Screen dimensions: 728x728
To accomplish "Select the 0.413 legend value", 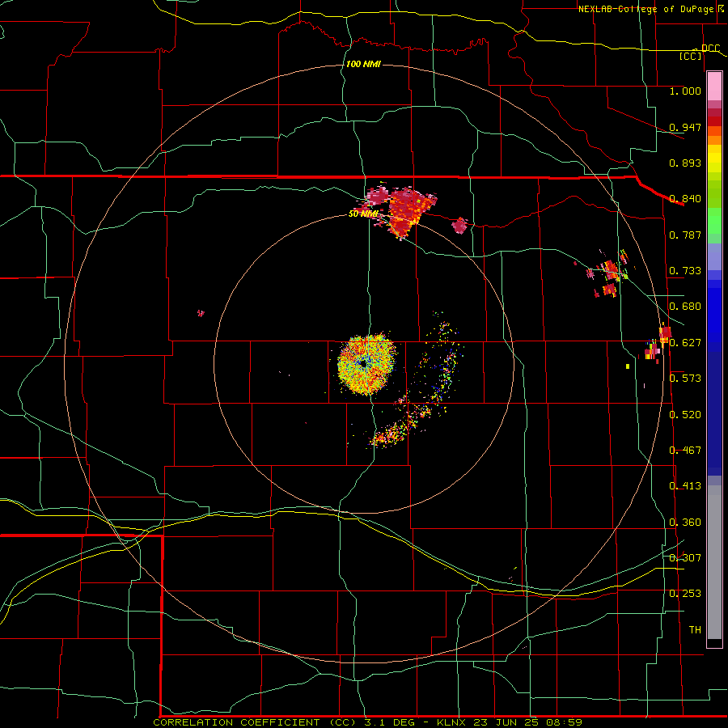I will click(685, 486).
